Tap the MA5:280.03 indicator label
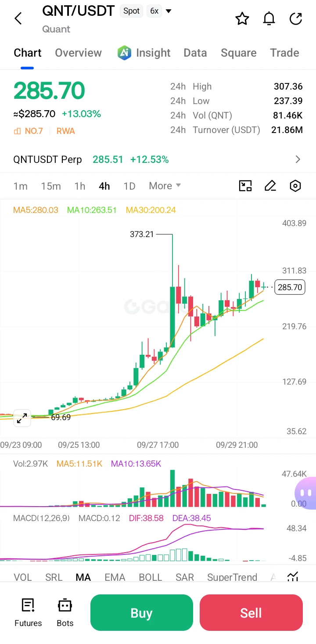The height and width of the screenshot is (644, 316). pos(36,210)
